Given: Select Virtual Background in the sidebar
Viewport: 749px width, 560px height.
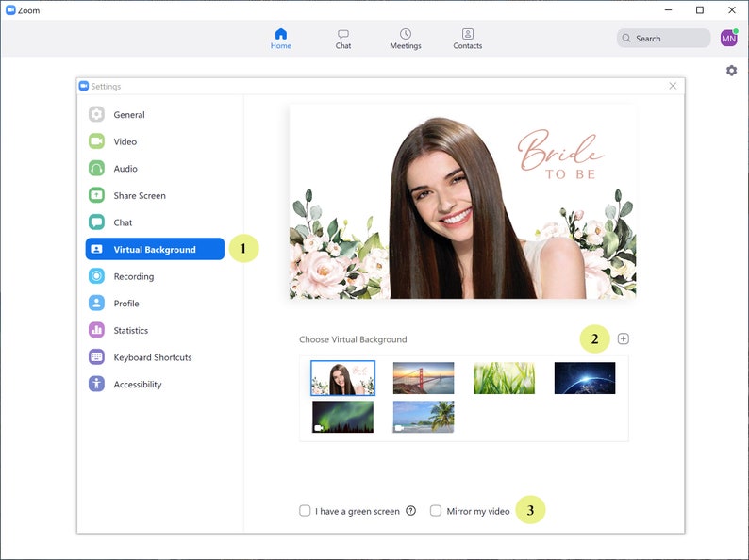Looking at the screenshot, I should [x=155, y=249].
